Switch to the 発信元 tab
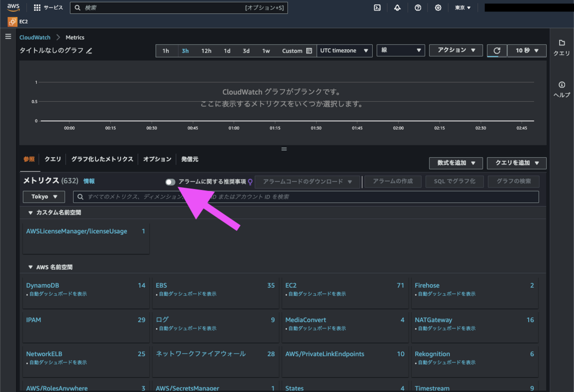The image size is (574, 392). tap(190, 159)
